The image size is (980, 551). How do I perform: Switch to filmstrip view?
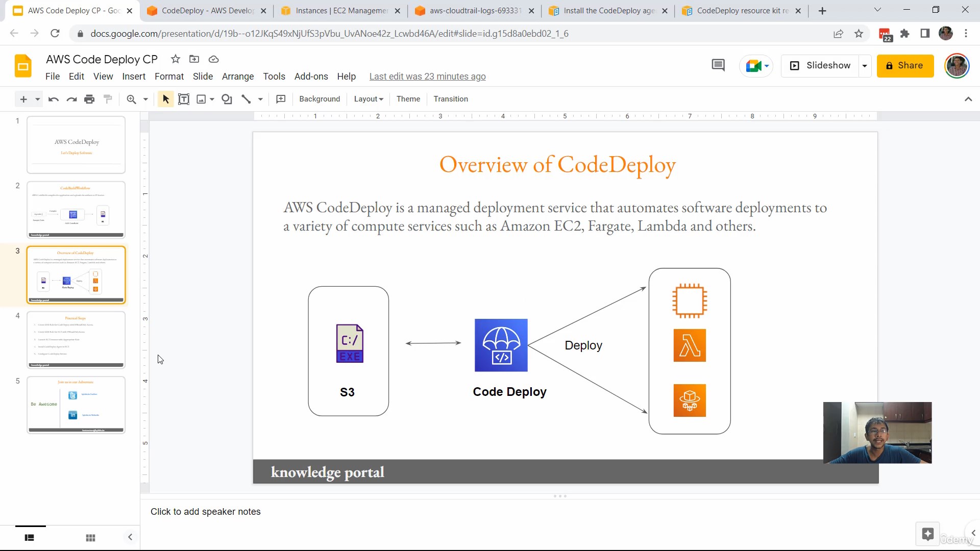click(30, 538)
